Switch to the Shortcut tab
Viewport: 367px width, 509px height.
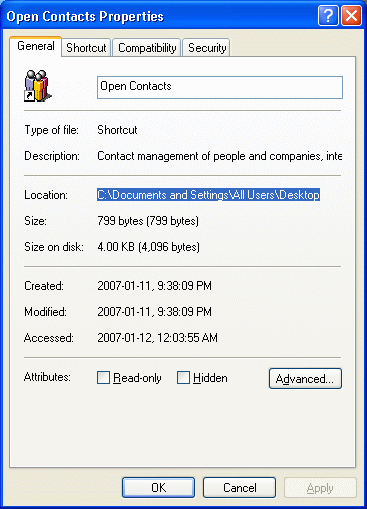(x=86, y=48)
